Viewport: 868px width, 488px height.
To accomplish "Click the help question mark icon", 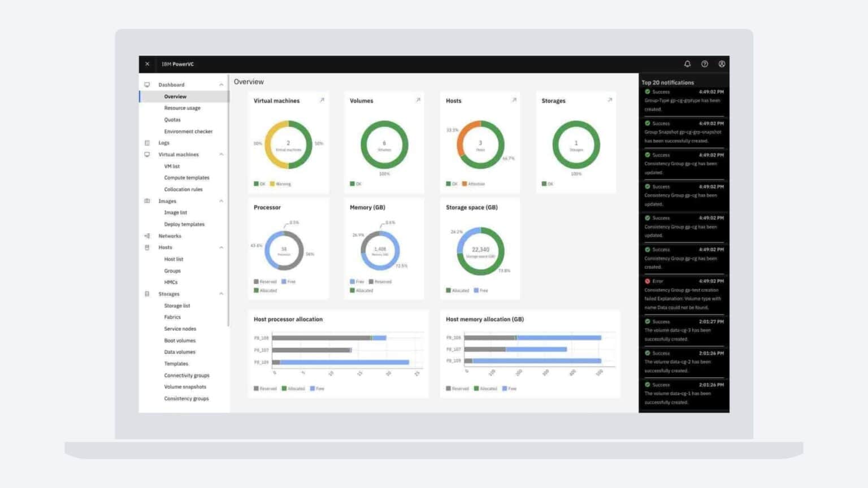I will click(705, 64).
